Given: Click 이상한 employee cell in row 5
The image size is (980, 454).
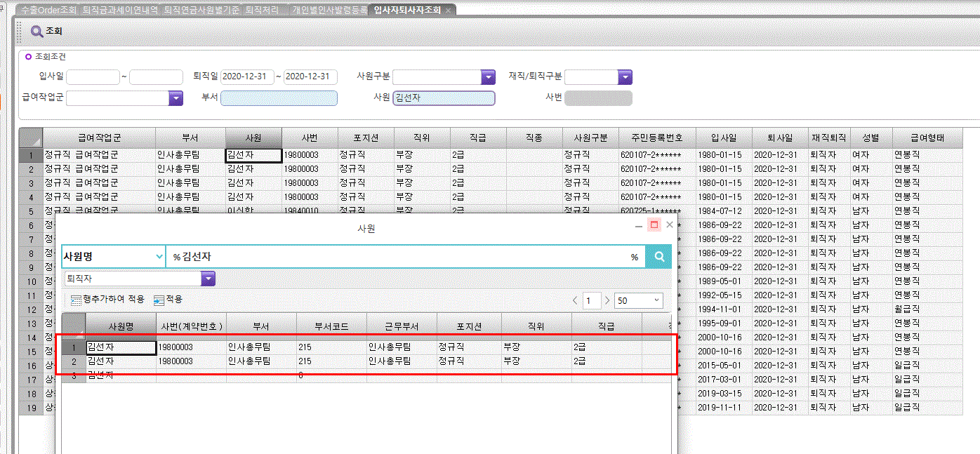Looking at the screenshot, I should [253, 211].
